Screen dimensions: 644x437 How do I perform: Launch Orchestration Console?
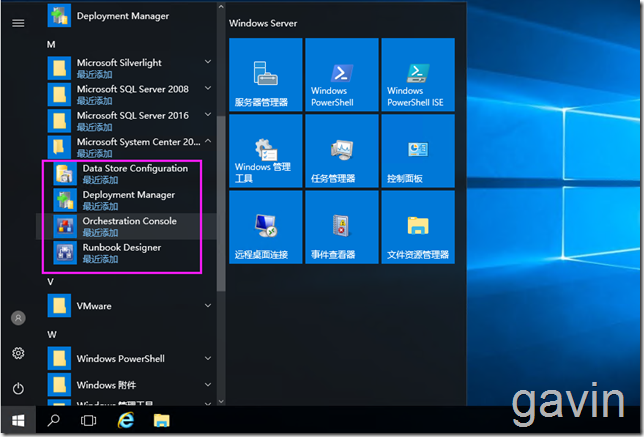[126, 226]
